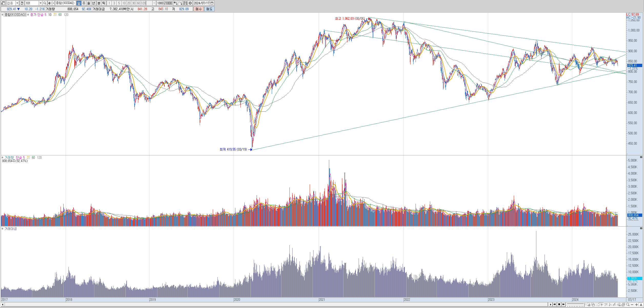Viewport: 644px width, 308px height.
Task: Click the chart image capture icon
Action: (623, 304)
